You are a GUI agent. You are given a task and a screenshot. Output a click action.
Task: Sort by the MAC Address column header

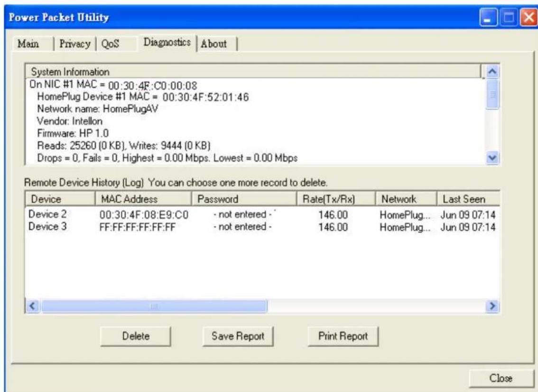[x=143, y=199]
